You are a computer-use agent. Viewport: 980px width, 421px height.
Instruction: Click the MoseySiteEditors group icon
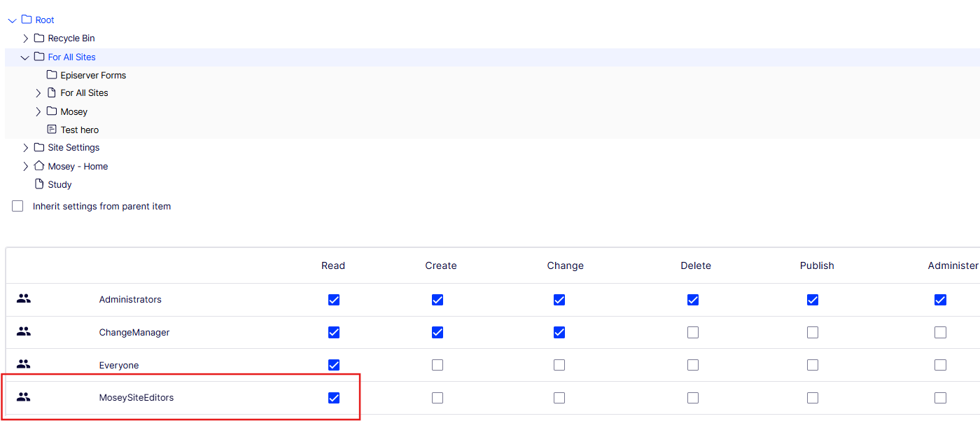point(24,397)
